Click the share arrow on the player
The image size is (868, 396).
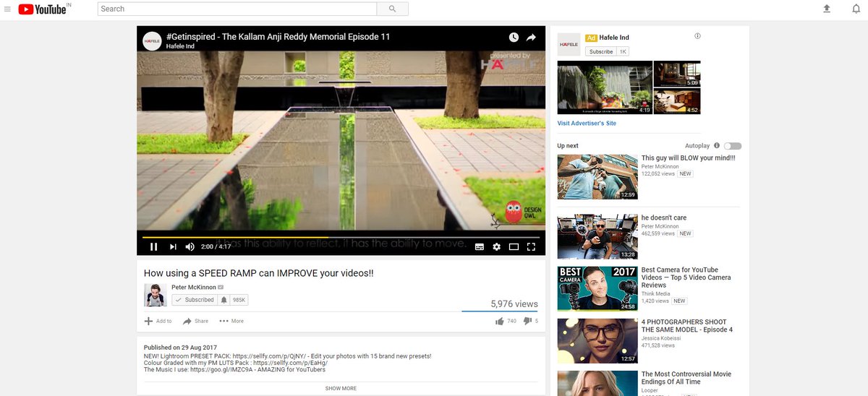pos(531,38)
